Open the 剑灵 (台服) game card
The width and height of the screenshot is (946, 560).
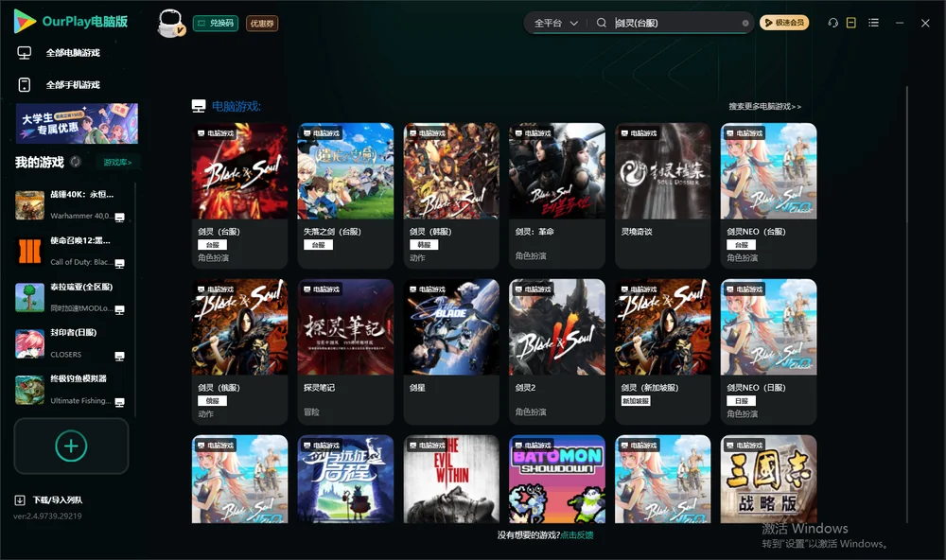coord(239,196)
